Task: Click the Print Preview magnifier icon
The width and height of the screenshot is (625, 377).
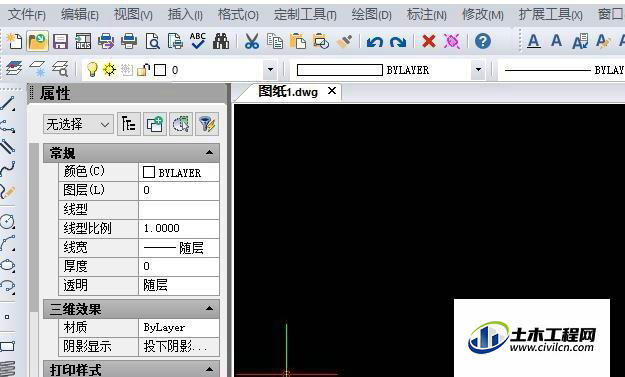Action: (x=152, y=41)
